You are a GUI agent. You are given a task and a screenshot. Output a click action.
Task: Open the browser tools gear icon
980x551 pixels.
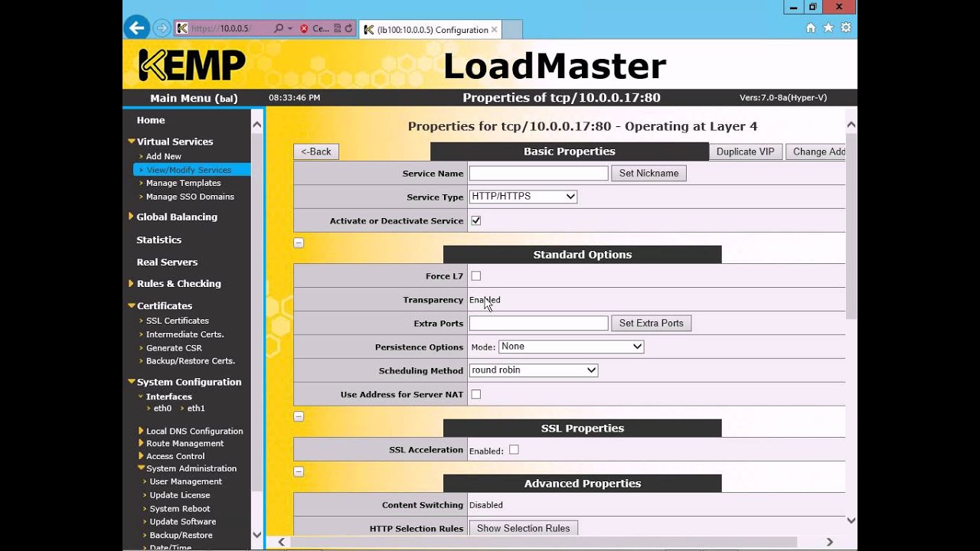point(846,28)
